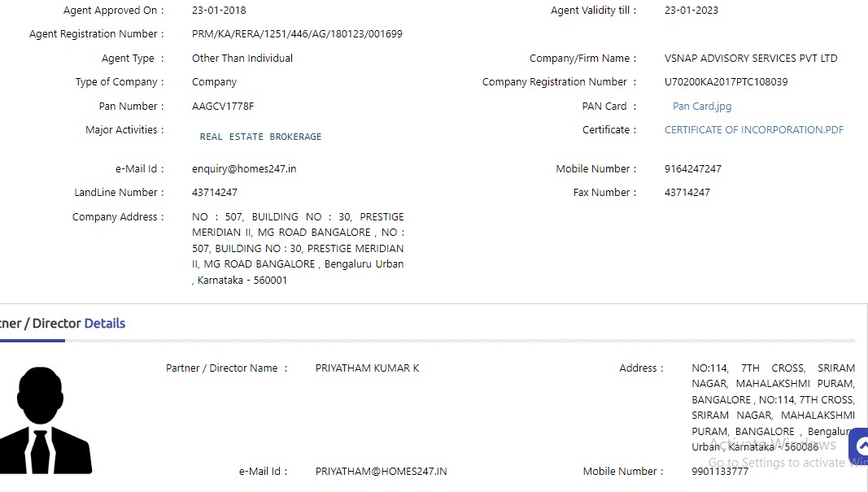Click the Agent Validity date 23-01-2023
The width and height of the screenshot is (868, 492).
(691, 10)
